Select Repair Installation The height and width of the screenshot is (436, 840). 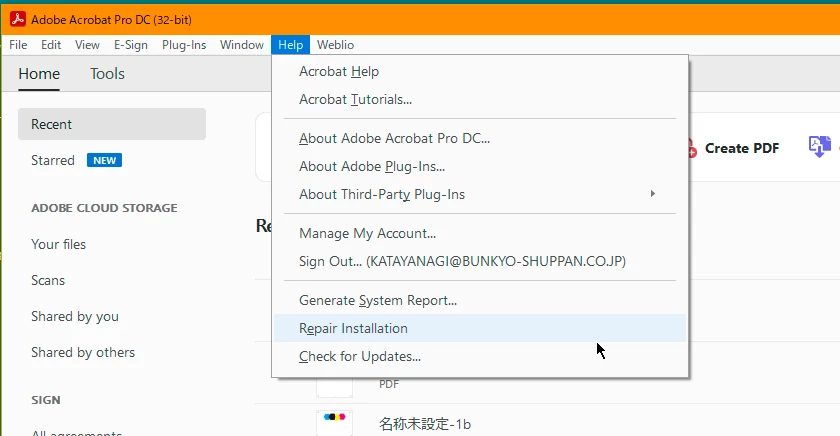point(480,328)
